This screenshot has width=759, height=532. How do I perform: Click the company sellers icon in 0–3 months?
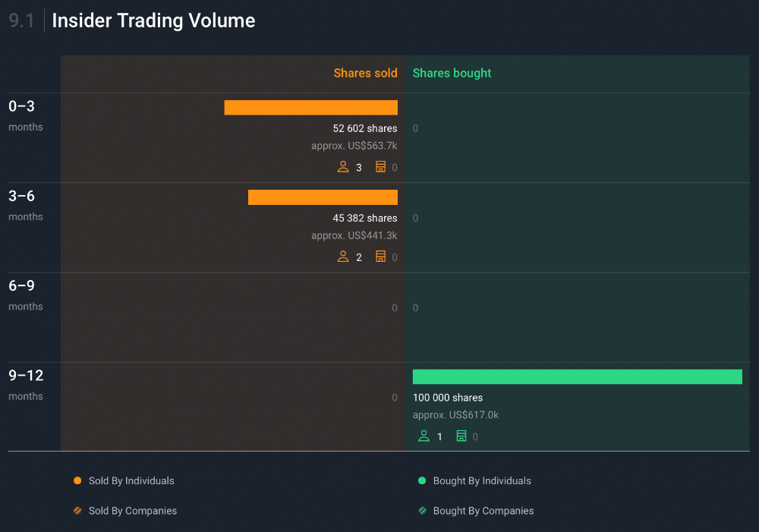[x=381, y=167]
